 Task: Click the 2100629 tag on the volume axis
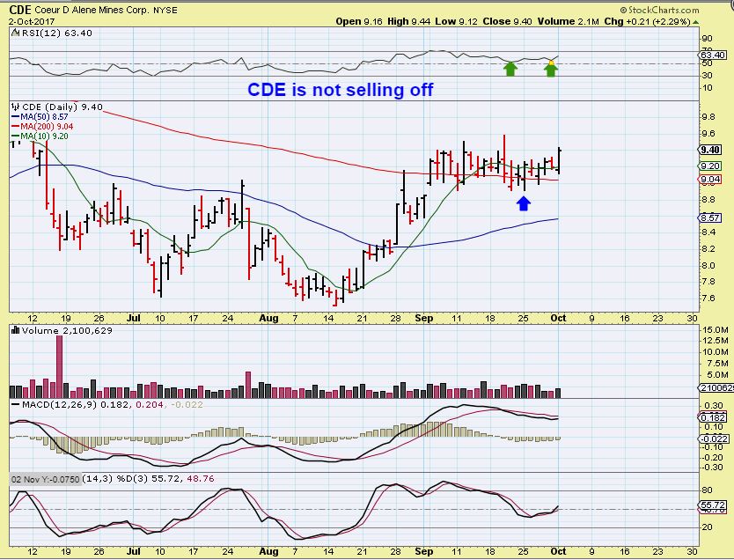(x=716, y=387)
